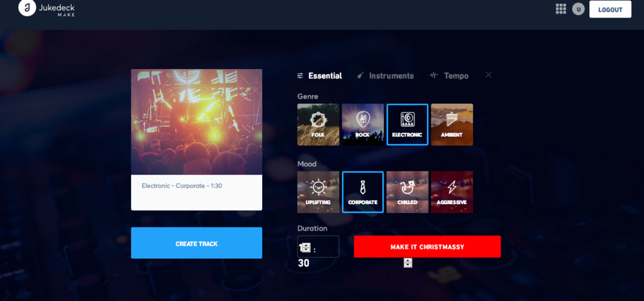Adjust the minutes stepper arrows
The width and height of the screenshot is (644, 301).
[306, 247]
